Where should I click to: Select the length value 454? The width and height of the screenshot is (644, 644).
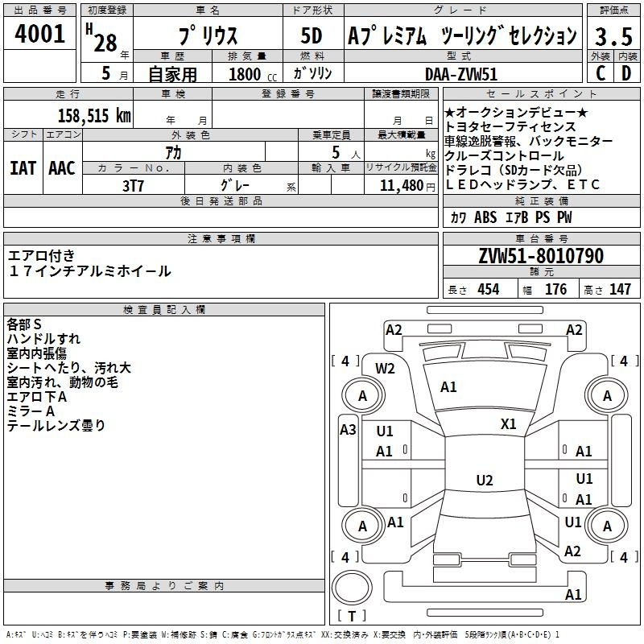pyautogui.click(x=489, y=289)
